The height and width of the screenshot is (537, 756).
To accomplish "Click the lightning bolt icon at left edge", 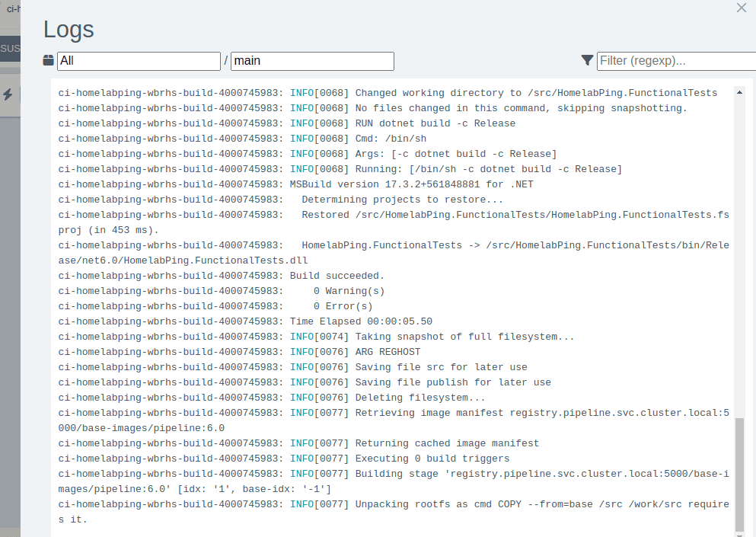I will click(8, 94).
